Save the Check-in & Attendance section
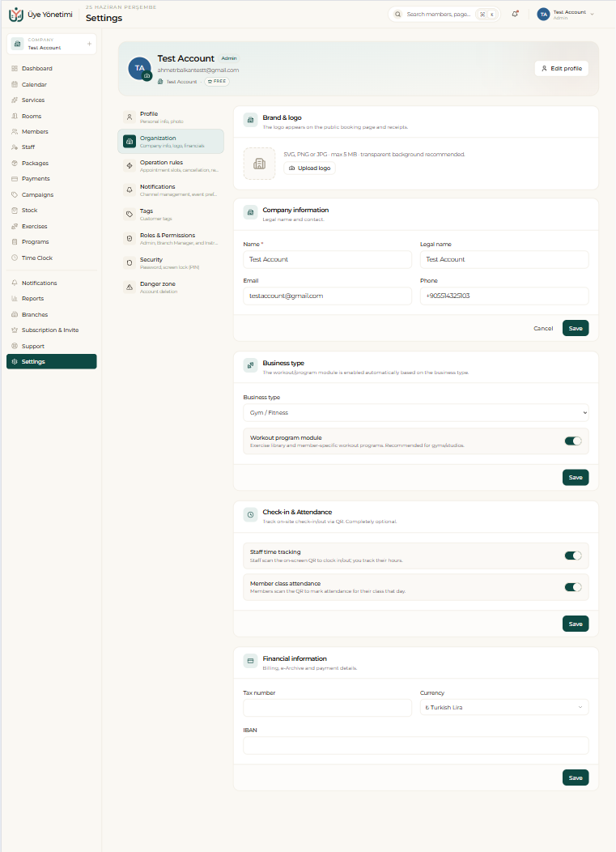Image resolution: width=616 pixels, height=852 pixels. point(576,624)
